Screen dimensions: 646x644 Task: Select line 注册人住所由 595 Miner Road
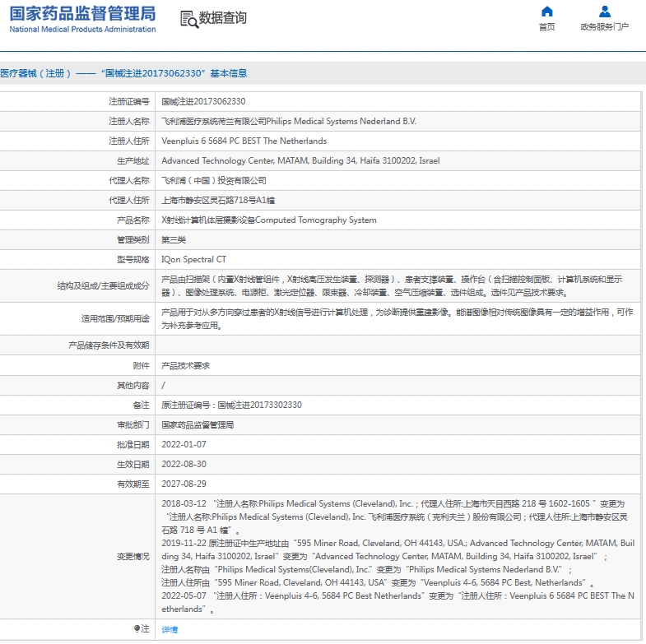click(x=378, y=582)
